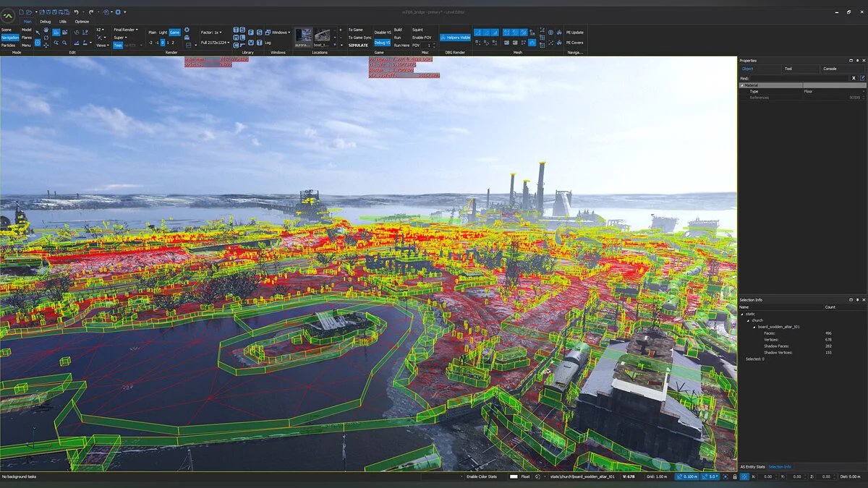Open the Console tab in Properties
The image size is (868, 488).
click(x=830, y=69)
